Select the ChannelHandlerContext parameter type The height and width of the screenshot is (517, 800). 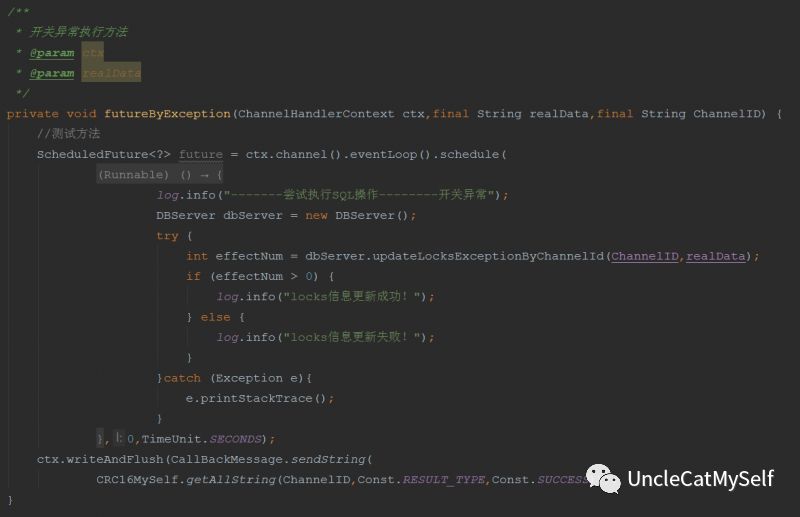point(316,114)
